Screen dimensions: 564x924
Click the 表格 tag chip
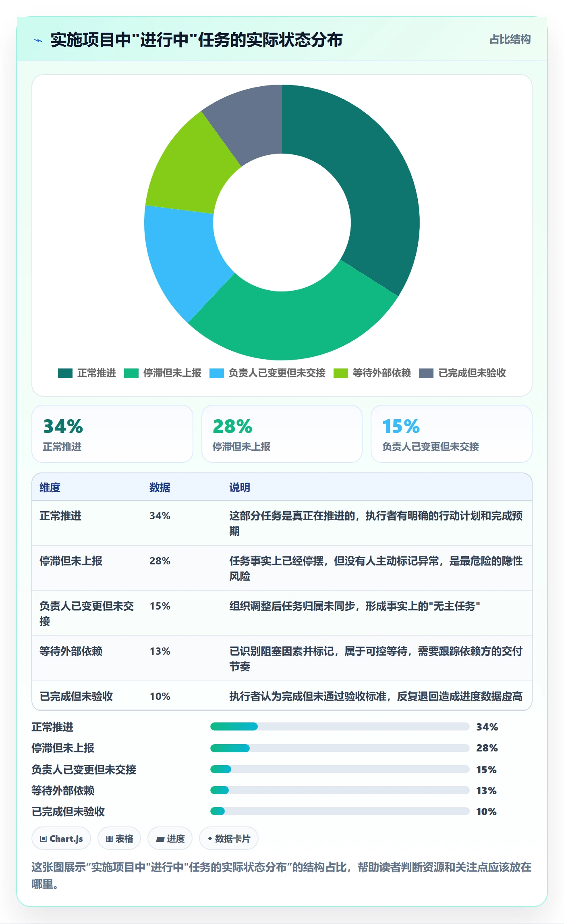pos(119,839)
